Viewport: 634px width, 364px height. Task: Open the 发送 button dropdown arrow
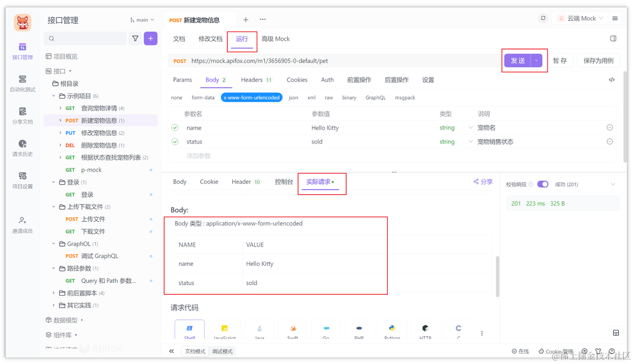(536, 60)
